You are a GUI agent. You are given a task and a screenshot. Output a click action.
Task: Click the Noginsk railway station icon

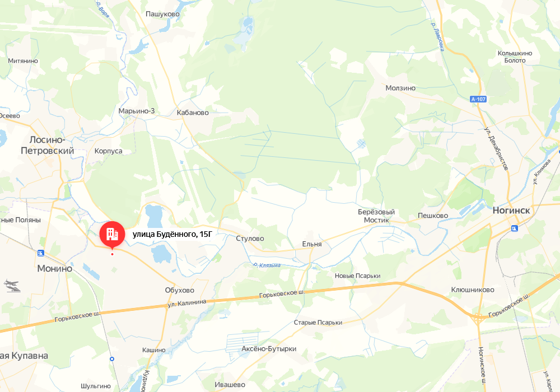click(514, 228)
